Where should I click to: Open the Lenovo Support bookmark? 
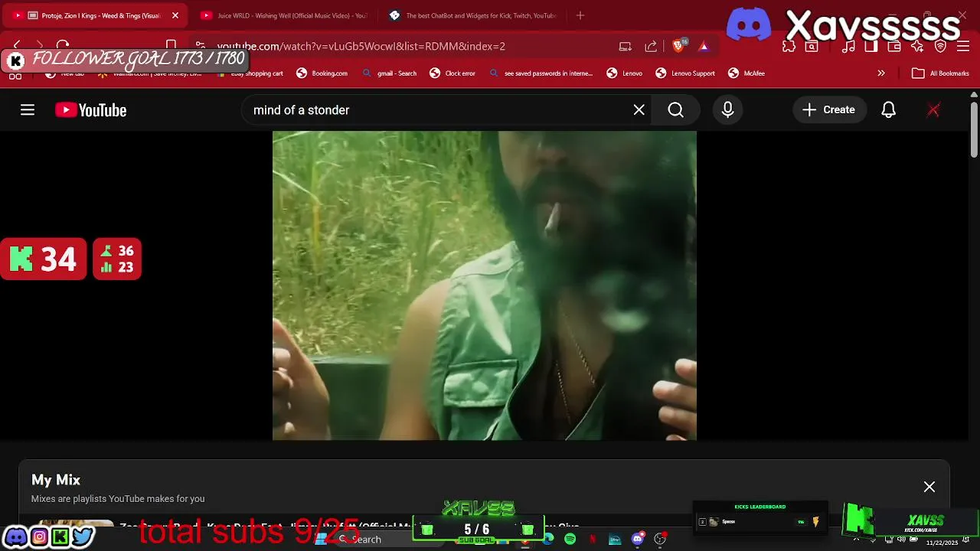(x=685, y=73)
